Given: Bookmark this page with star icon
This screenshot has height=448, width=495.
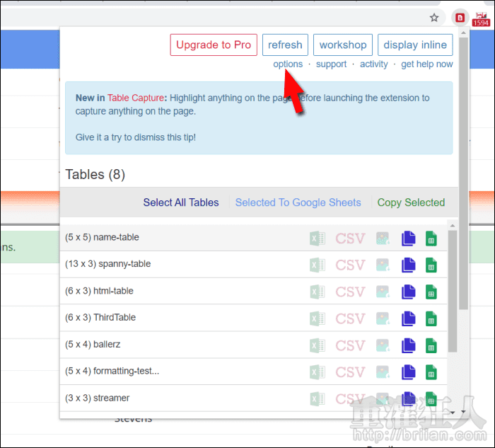Looking at the screenshot, I should tap(434, 18).
